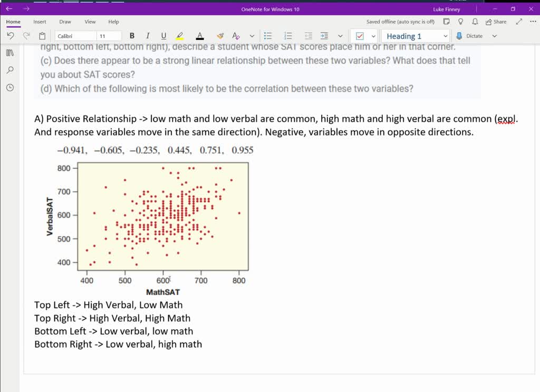Open the Dictate language dropdown arrow
The height and width of the screenshot is (392, 540).
tap(495, 36)
